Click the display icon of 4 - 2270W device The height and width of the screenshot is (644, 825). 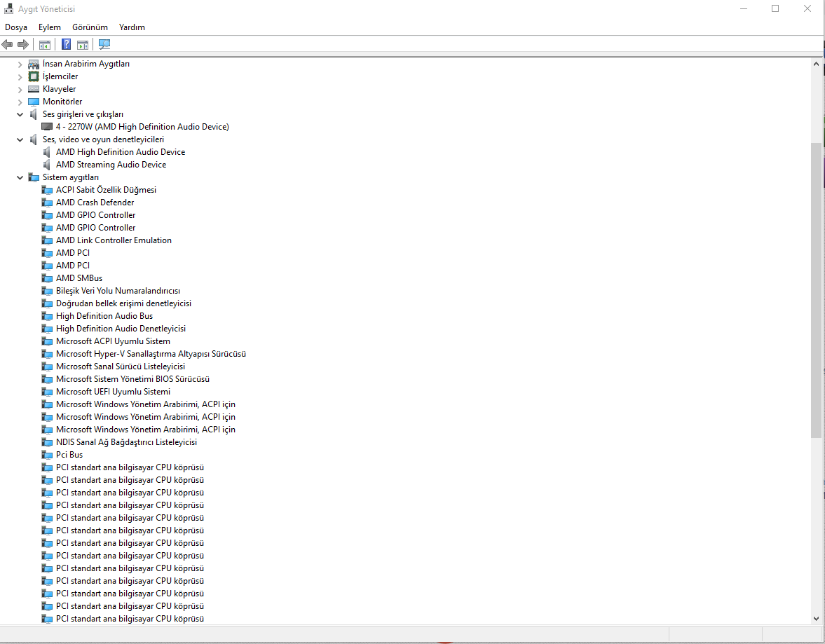(47, 127)
